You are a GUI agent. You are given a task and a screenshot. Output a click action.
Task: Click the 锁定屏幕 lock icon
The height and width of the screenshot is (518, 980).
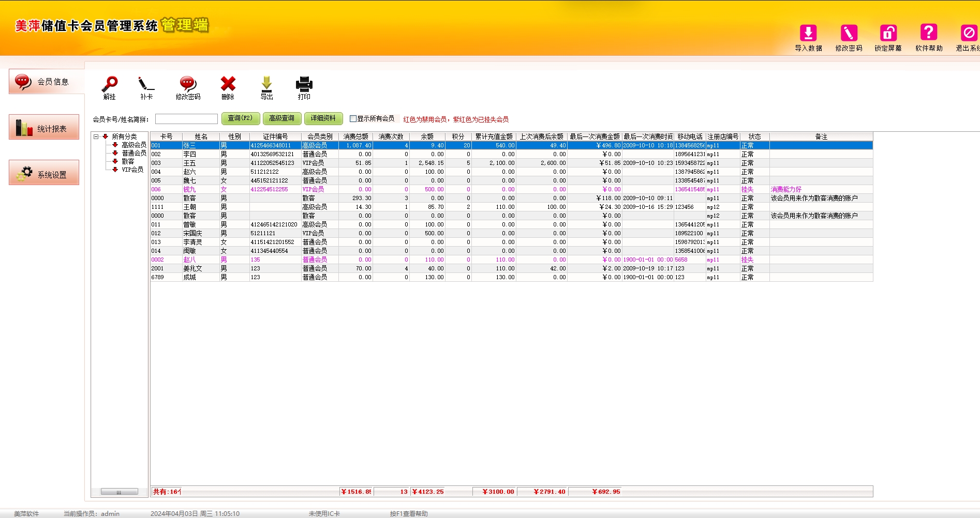point(888,34)
